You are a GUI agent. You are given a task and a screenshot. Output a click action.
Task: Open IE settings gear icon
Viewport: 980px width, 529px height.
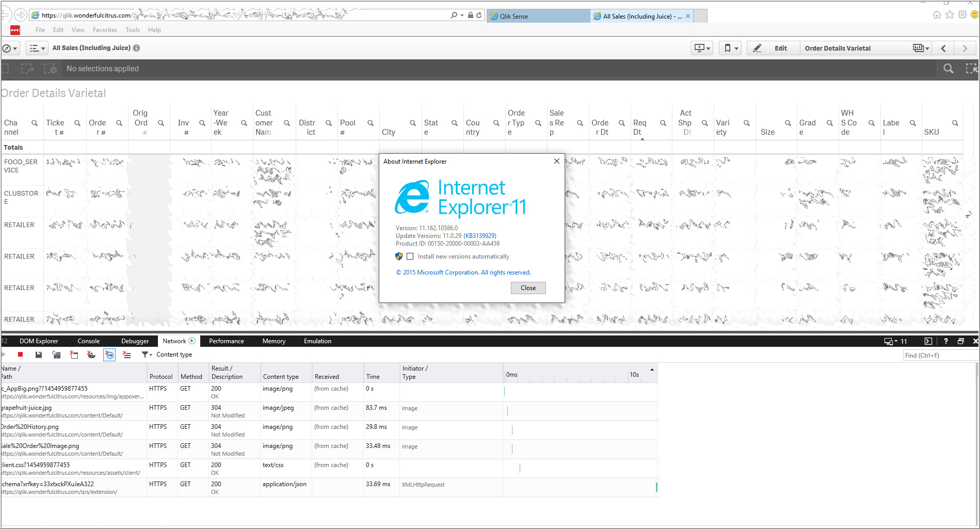click(962, 15)
